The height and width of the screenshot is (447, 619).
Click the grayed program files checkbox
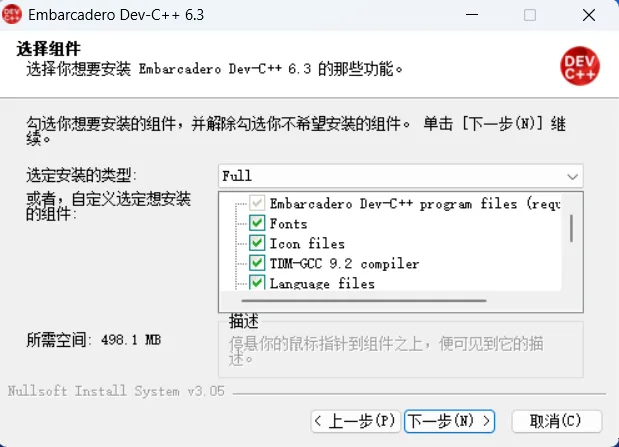coord(257,203)
